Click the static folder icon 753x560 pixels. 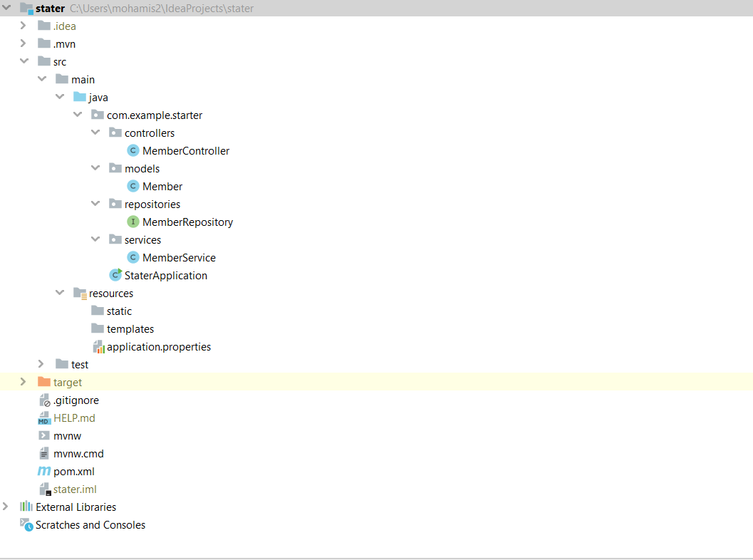point(98,310)
